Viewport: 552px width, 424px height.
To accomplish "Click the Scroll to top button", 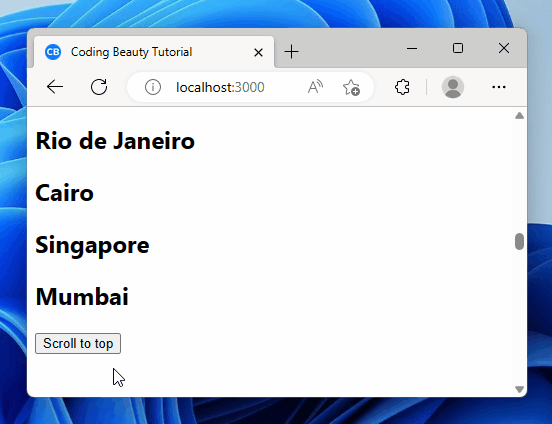I will pyautogui.click(x=78, y=343).
